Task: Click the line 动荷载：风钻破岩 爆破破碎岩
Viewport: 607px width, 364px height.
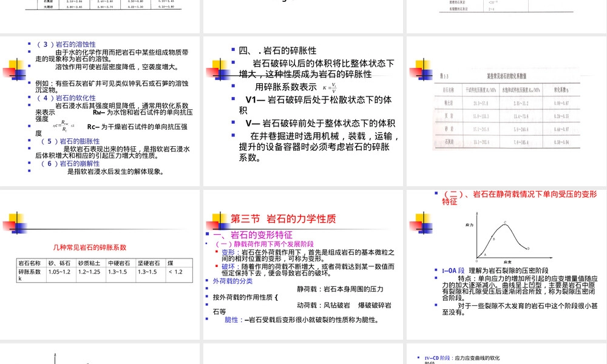Action: (344, 305)
